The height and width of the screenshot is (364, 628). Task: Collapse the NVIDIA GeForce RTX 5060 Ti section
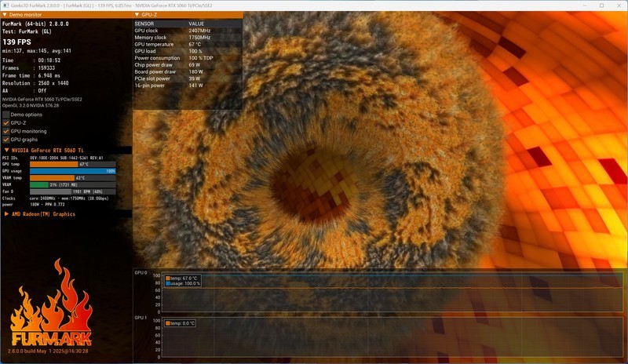tap(6, 150)
